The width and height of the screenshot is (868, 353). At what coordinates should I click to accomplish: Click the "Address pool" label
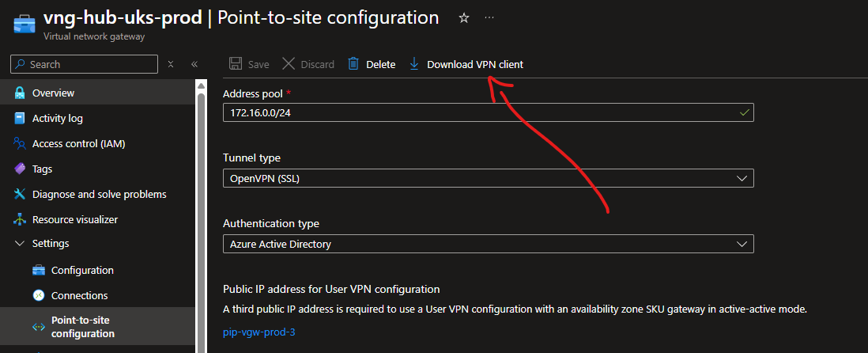[252, 93]
